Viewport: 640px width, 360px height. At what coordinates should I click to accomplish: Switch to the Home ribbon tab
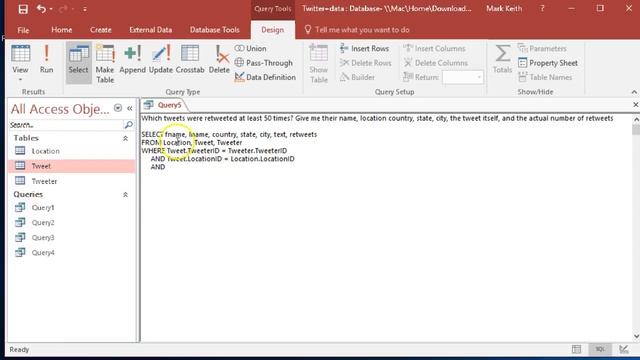coord(62,30)
